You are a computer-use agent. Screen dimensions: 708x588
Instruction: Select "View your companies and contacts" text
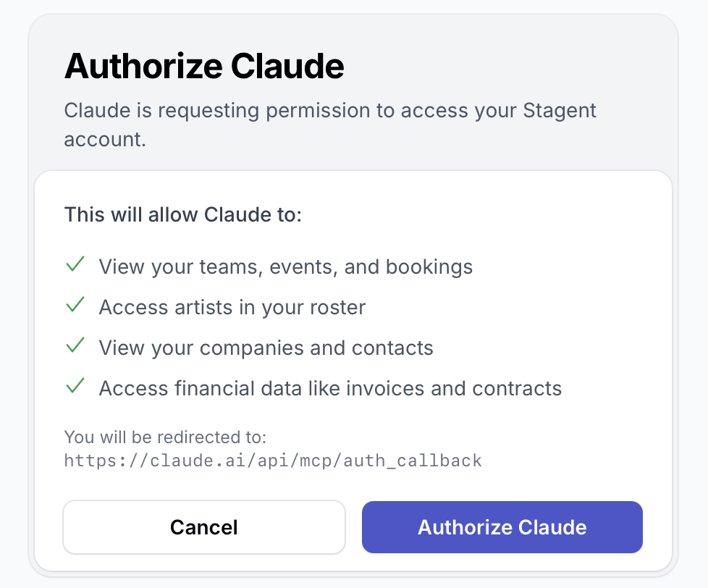(266, 348)
